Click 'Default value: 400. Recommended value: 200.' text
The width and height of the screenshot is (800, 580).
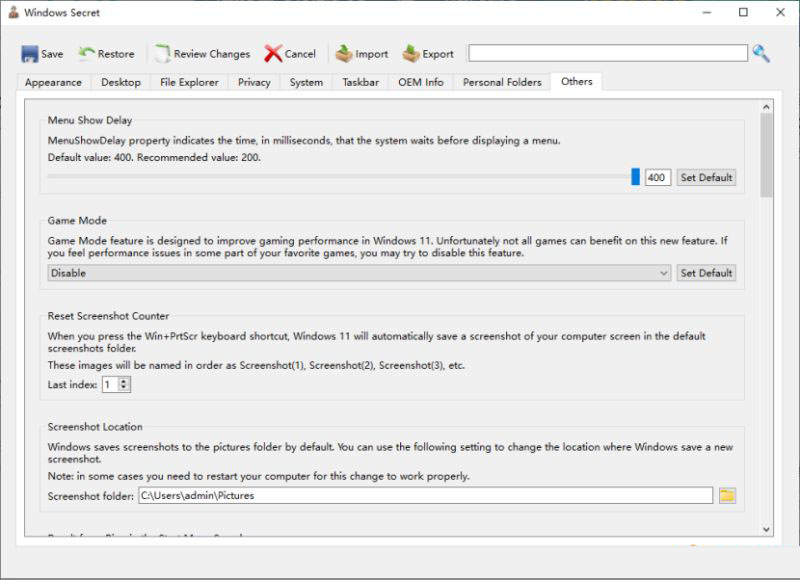(154, 157)
